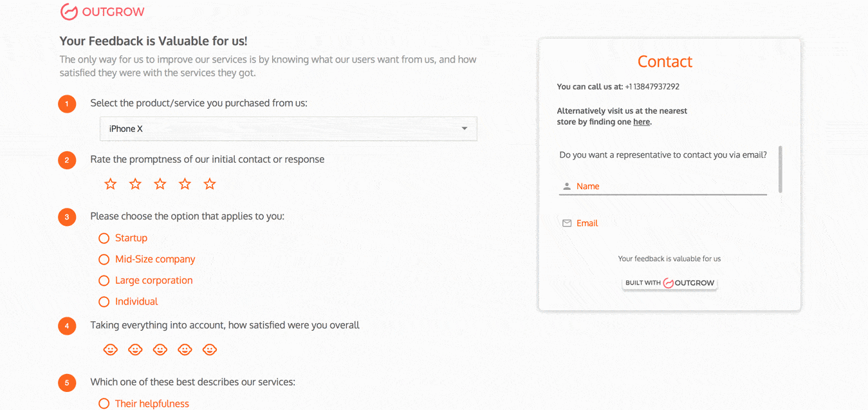Choose the middle satisfaction smiley face
Viewport: 868px width, 410px height.
[x=160, y=349]
